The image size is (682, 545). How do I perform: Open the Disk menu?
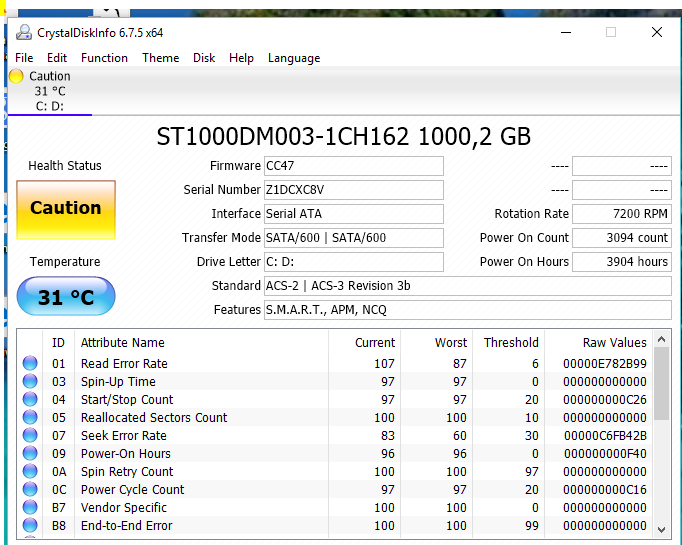pos(204,58)
